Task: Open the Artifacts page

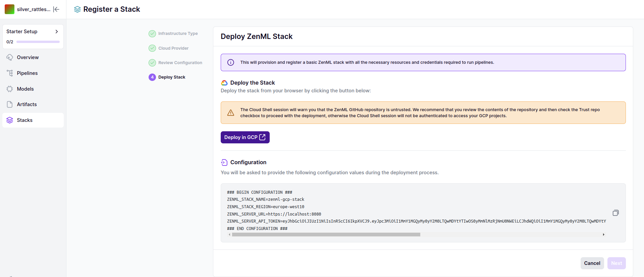Action: (x=33, y=104)
